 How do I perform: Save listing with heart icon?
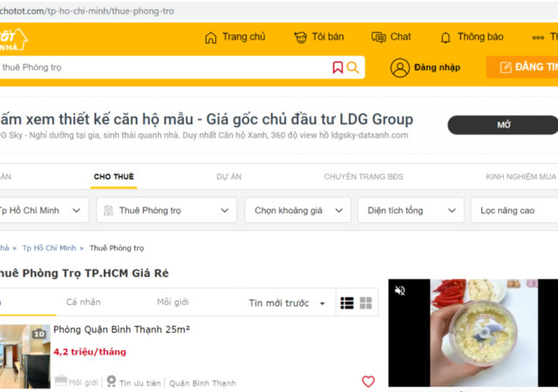coord(368,382)
